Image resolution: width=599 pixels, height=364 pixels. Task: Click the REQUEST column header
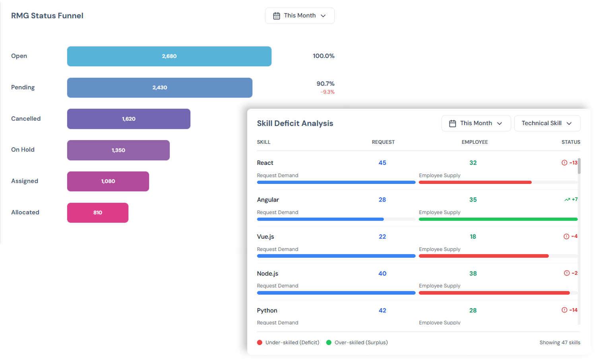click(383, 142)
